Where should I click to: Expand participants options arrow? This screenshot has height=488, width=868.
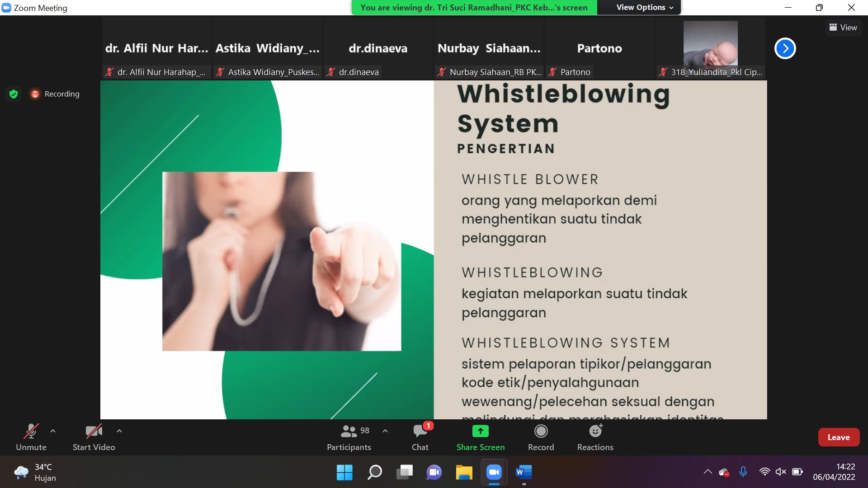tap(385, 431)
